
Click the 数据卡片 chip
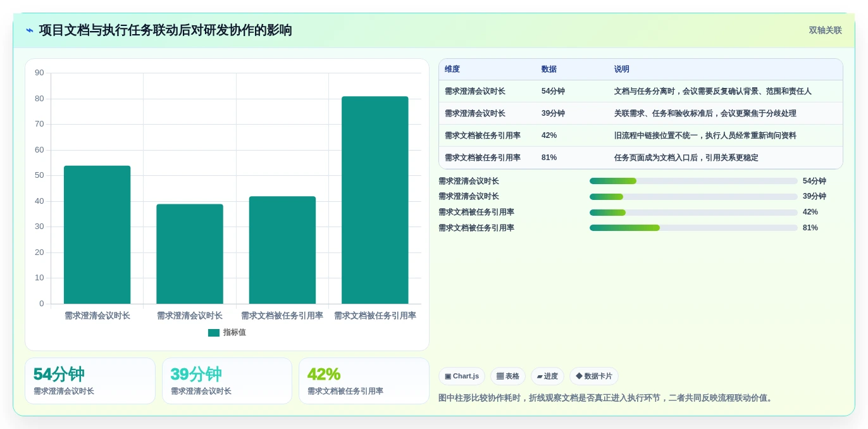pos(594,376)
